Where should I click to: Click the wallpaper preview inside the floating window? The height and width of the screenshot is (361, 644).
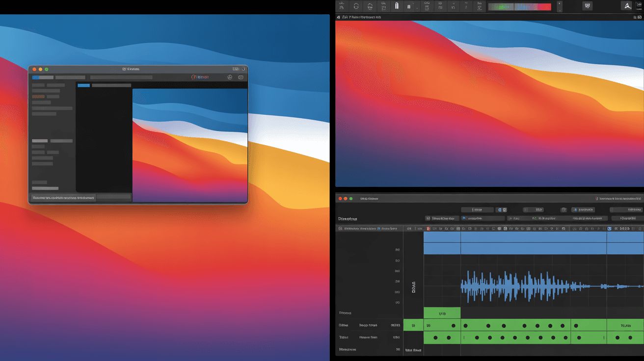click(190, 145)
